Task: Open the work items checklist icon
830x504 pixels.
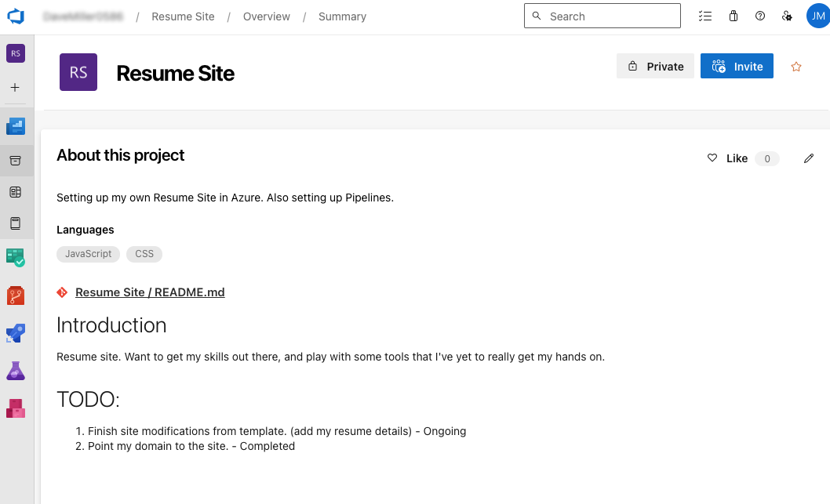Action: click(x=705, y=16)
